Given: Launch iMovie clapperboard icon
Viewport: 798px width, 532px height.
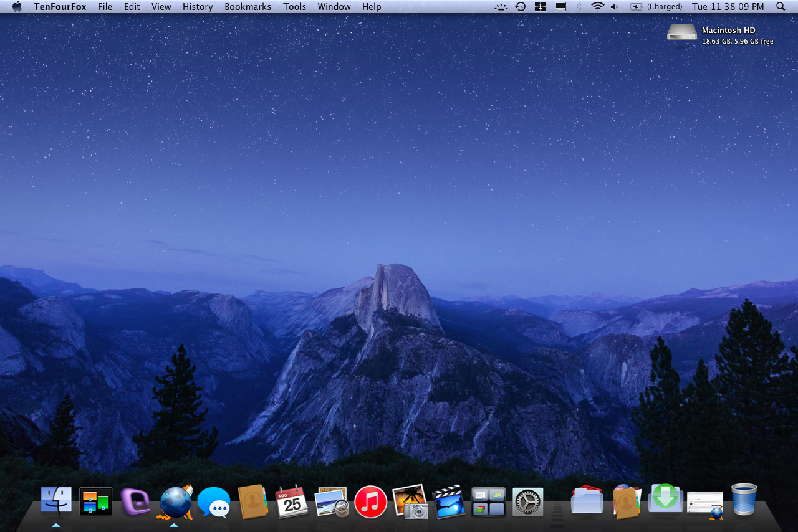Looking at the screenshot, I should (x=449, y=502).
